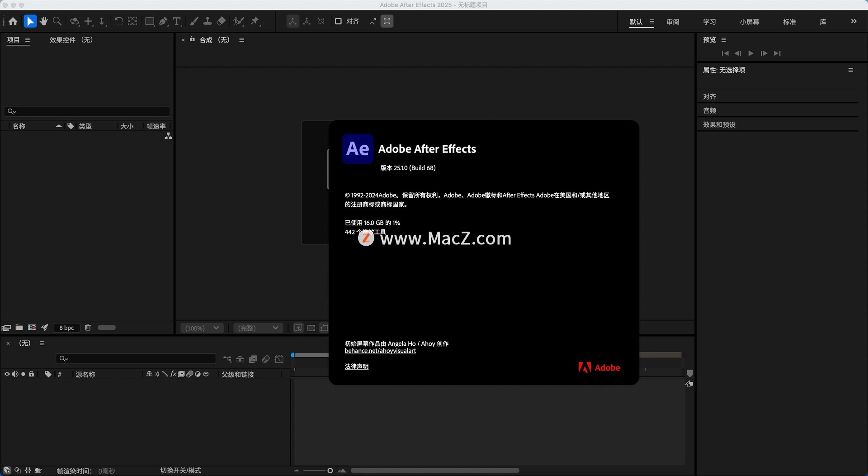This screenshot has height=476, width=868.
Task: Expand the workspace overflow chevron
Action: (854, 21)
